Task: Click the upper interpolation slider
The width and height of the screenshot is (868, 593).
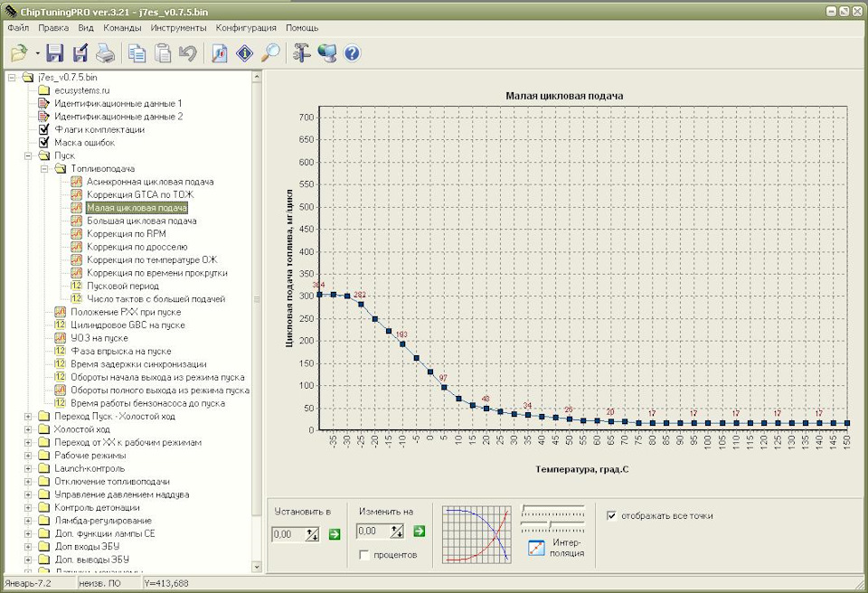Action: 553,510
